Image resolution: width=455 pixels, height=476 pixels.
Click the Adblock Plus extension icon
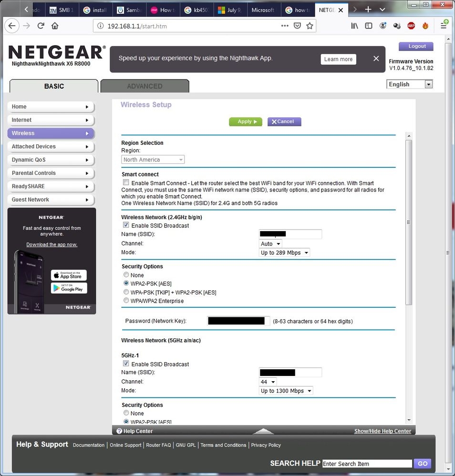(x=411, y=26)
